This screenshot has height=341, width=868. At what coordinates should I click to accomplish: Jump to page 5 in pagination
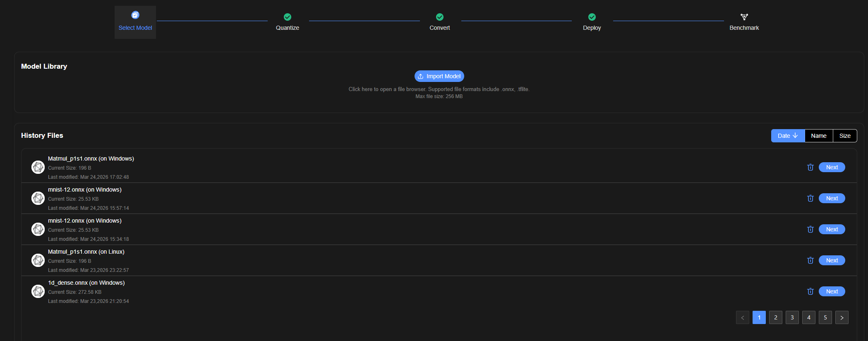[825, 317]
